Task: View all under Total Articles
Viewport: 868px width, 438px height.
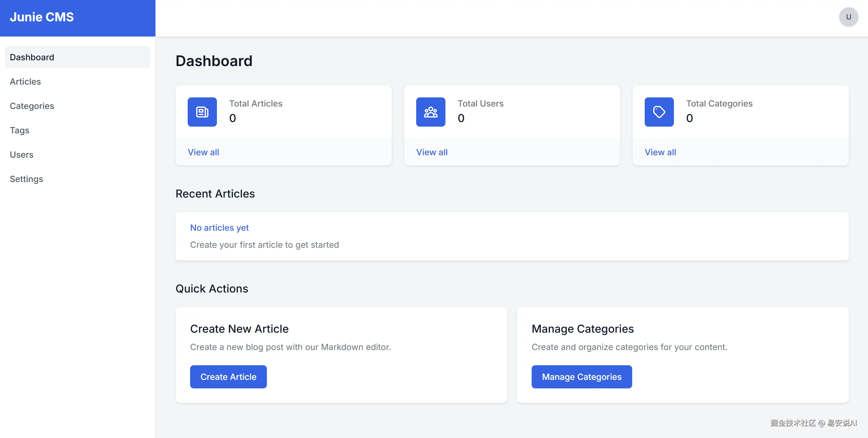Action: [203, 152]
